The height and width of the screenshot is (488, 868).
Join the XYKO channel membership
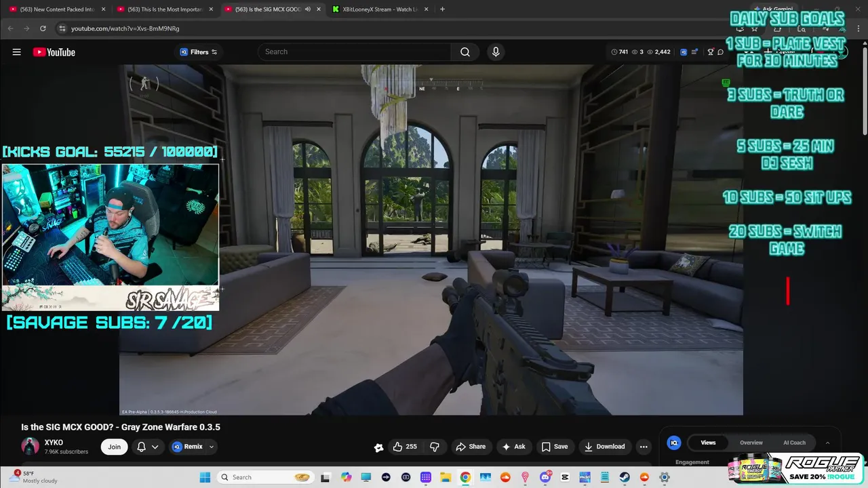[x=115, y=447]
